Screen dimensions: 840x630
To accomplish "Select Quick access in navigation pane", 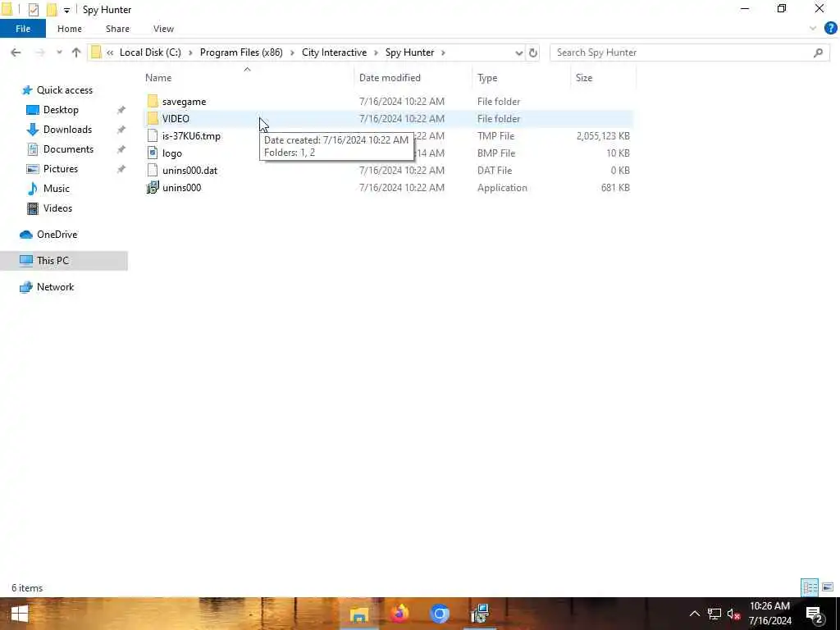I will (x=64, y=90).
